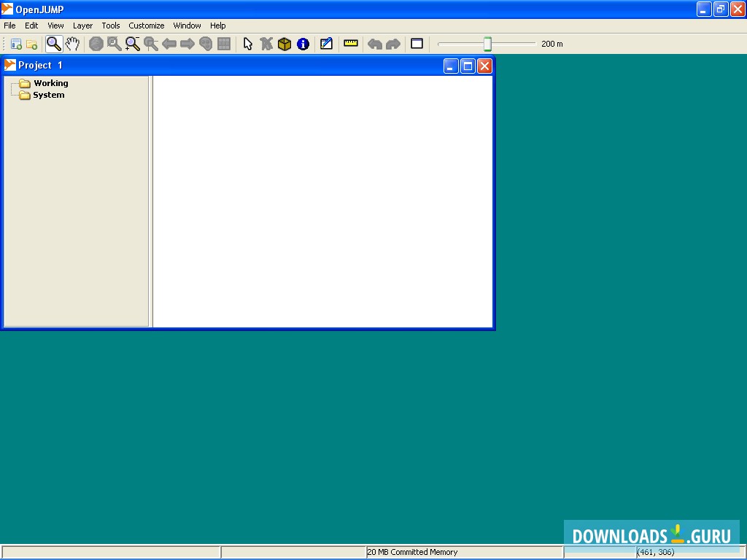Select the arrow Select Features tool
Screen dimensions: 747x560
click(x=248, y=44)
